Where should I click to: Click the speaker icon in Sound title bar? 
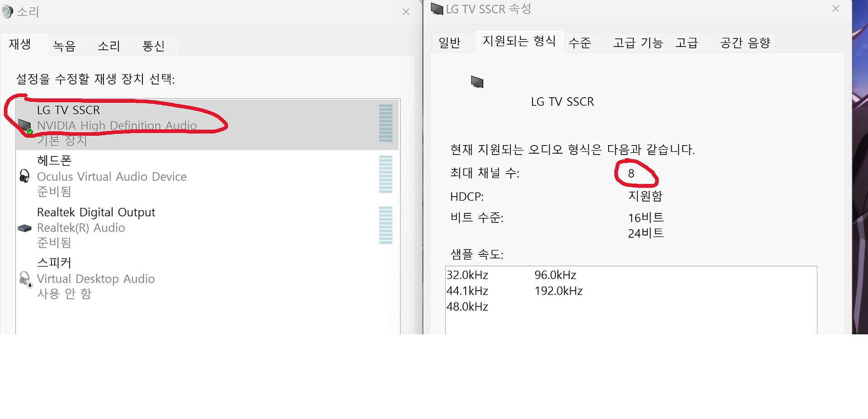point(8,12)
